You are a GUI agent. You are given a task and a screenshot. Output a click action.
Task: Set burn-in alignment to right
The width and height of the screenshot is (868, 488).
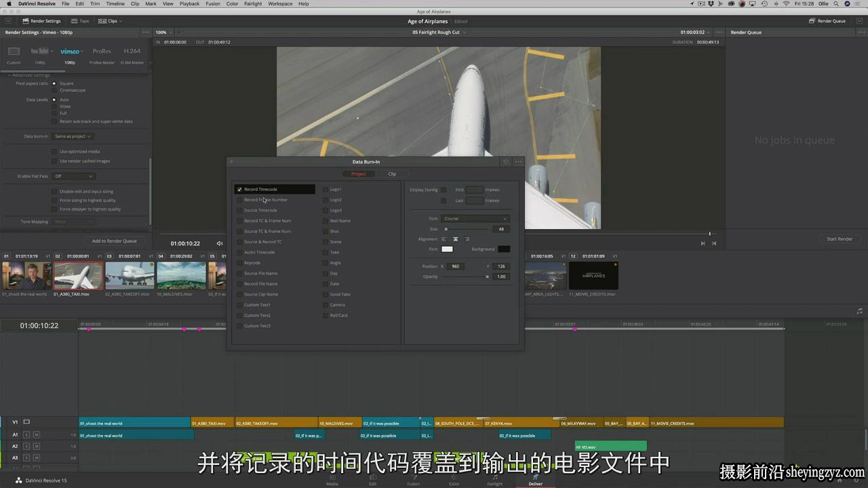[467, 239]
